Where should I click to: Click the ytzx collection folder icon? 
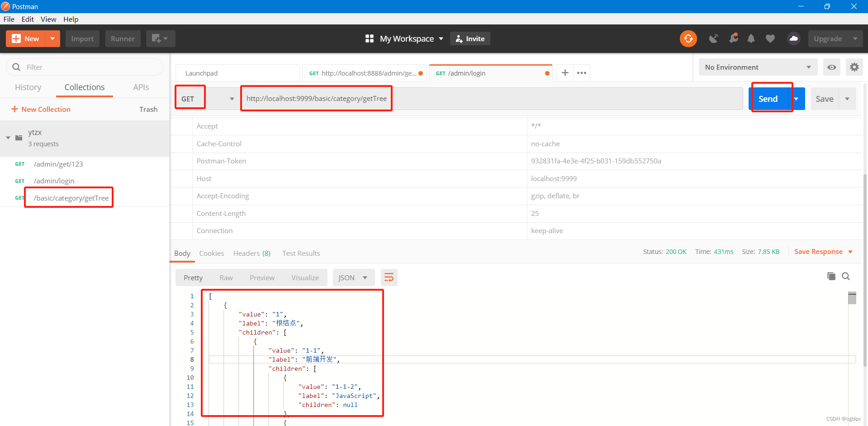coord(19,138)
